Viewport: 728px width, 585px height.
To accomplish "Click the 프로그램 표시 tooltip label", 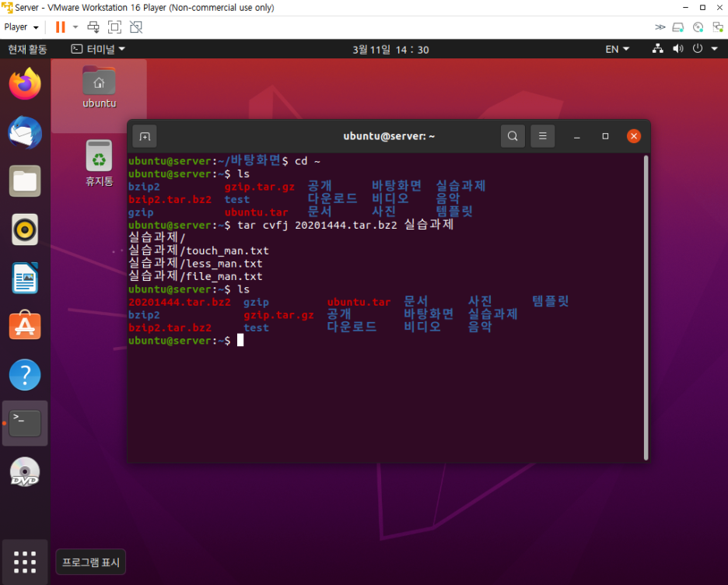I will (91, 562).
